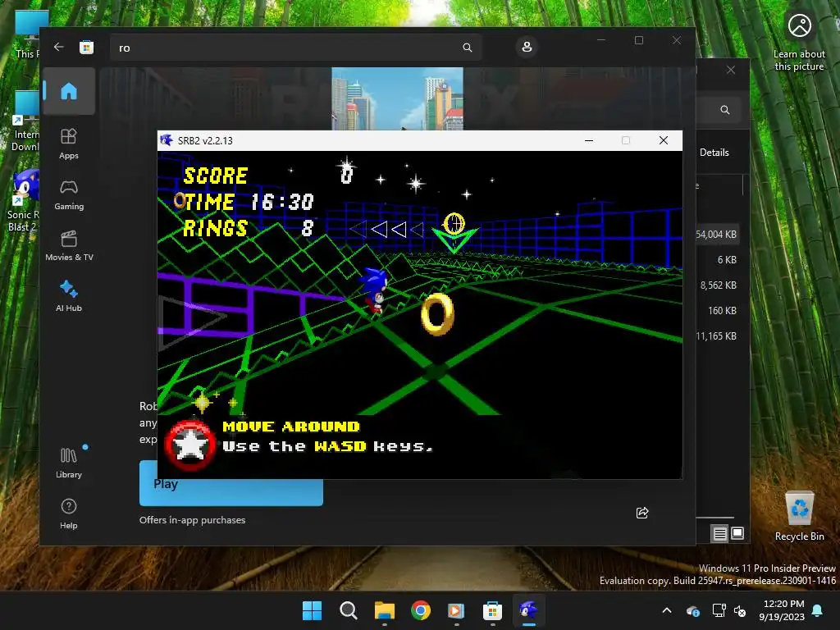The height and width of the screenshot is (630, 840).
Task: Open the Store user account icon
Action: click(x=527, y=47)
